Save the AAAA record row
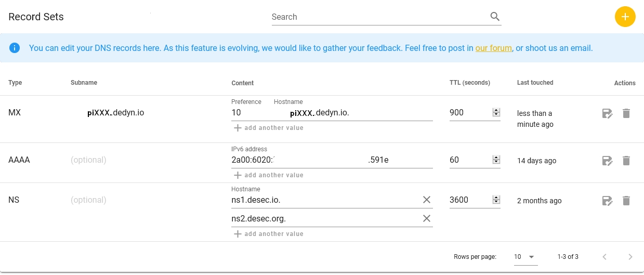644x275 pixels. point(607,161)
